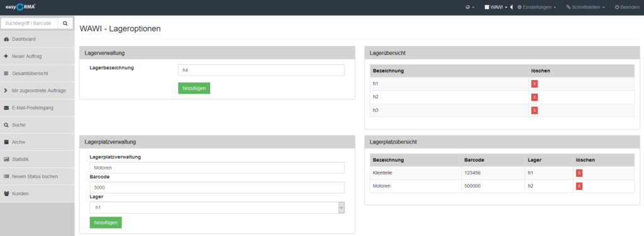Click the Kunden people icon

click(x=6, y=193)
